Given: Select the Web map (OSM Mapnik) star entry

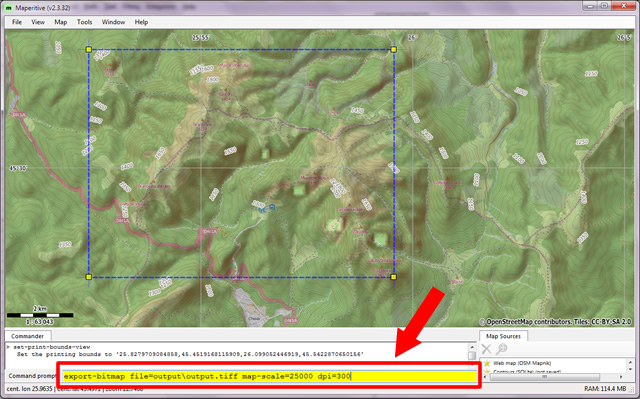Looking at the screenshot, I should (x=518, y=363).
